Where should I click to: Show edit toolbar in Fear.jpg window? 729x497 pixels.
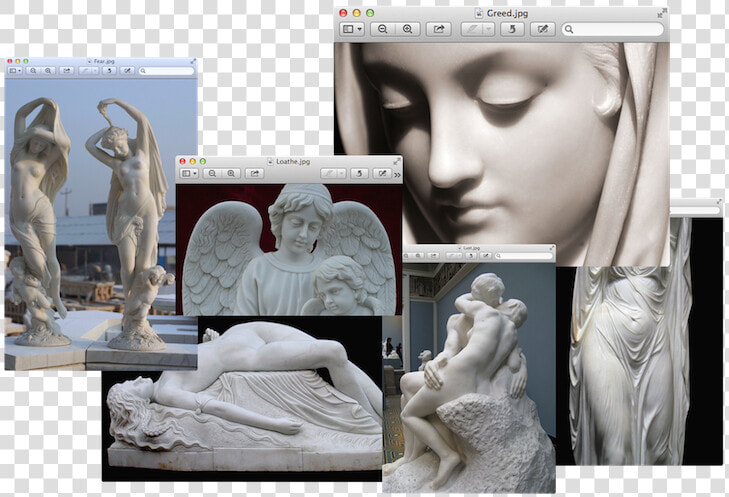[127, 71]
